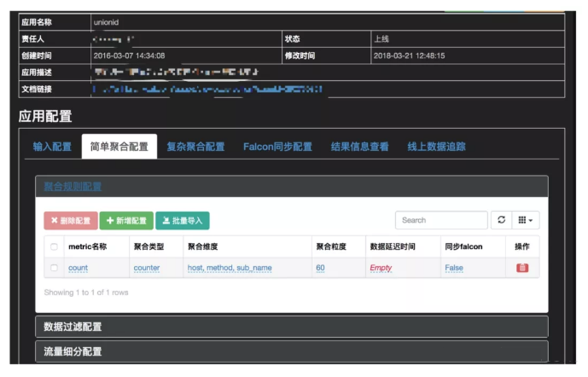Viewport: 588px width, 377px height.
Task: Go to the 线上数据追踪 tab
Action: 437,147
